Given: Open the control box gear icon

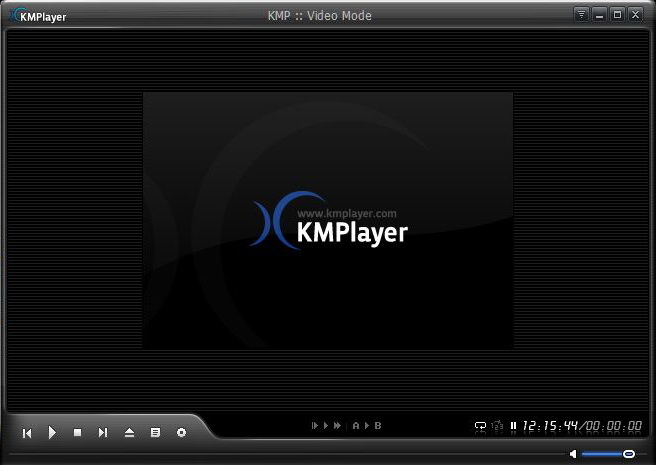Looking at the screenshot, I should [181, 432].
